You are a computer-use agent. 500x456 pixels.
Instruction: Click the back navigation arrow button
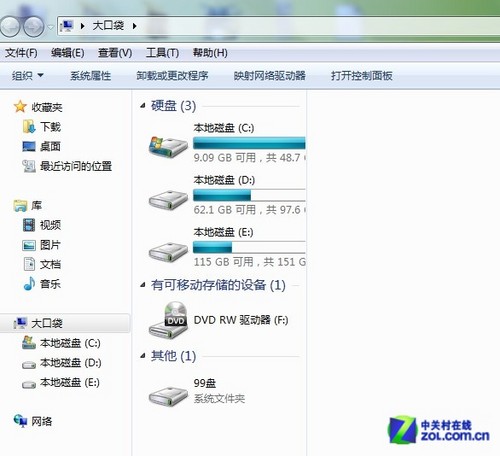click(x=10, y=26)
